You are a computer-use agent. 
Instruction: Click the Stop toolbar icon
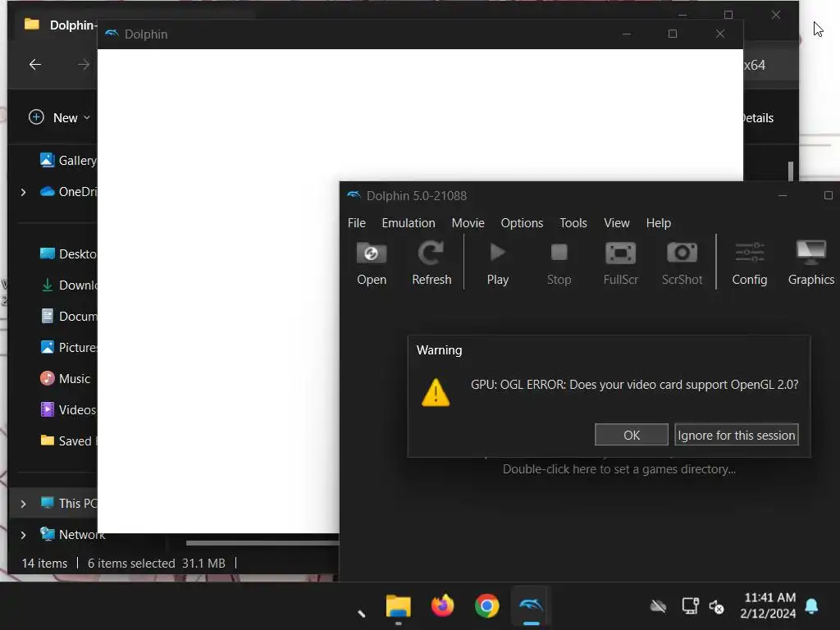tap(559, 263)
